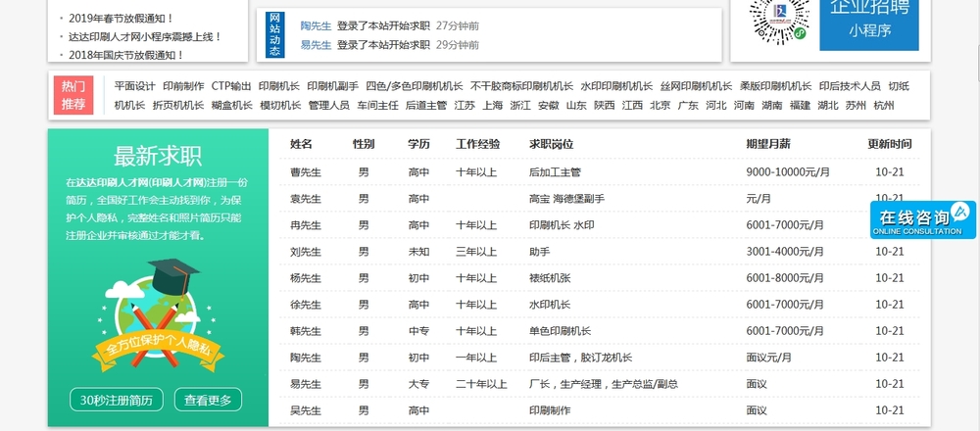980x431 pixels.
Task: Filter by 安徽 region
Action: click(x=549, y=105)
